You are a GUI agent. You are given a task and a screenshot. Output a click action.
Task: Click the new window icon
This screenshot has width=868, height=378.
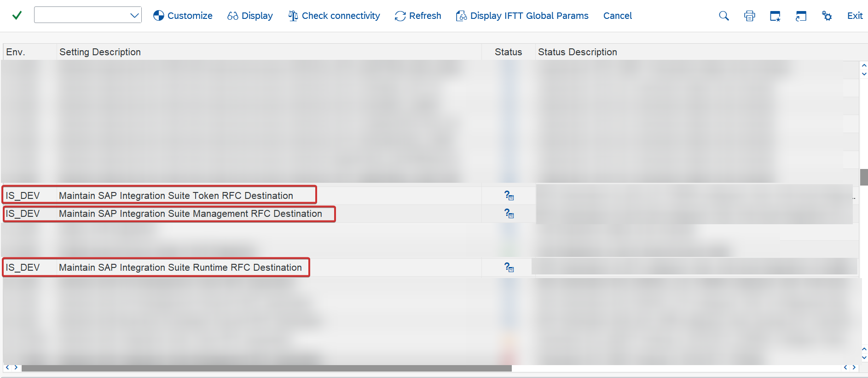[x=775, y=16]
